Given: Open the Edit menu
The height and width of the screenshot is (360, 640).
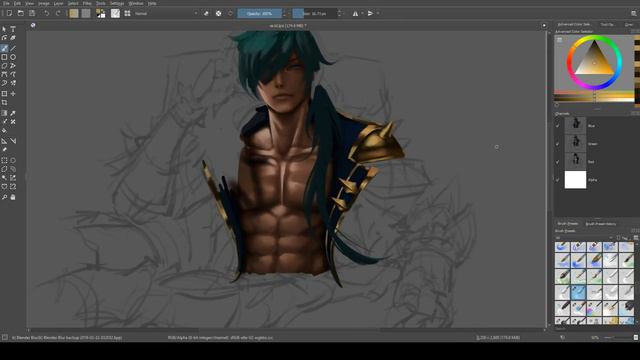Looking at the screenshot, I should (x=17, y=3).
